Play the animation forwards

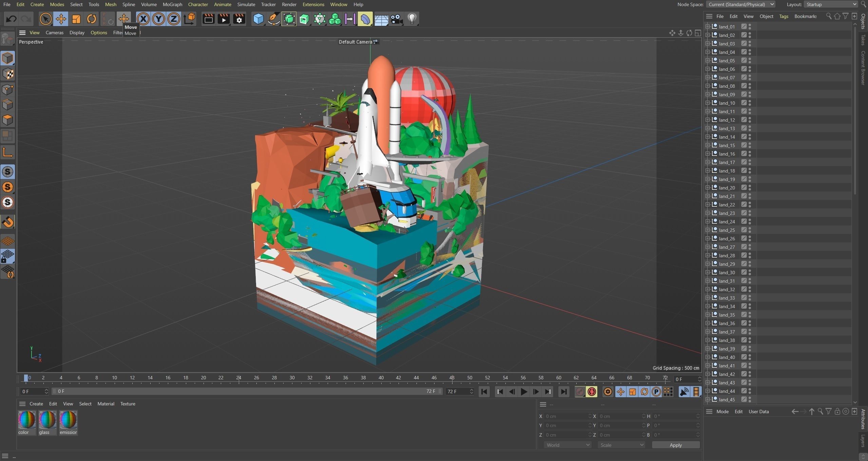point(524,392)
